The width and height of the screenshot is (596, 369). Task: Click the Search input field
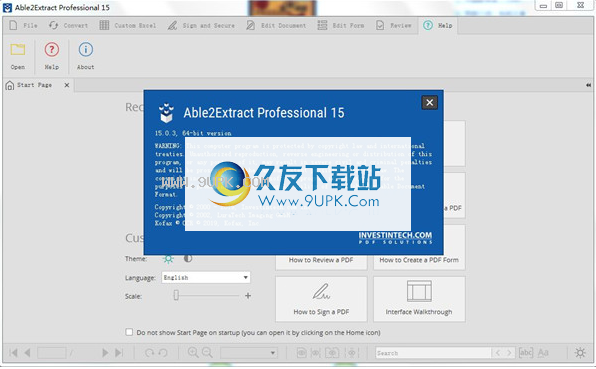tap(433, 353)
